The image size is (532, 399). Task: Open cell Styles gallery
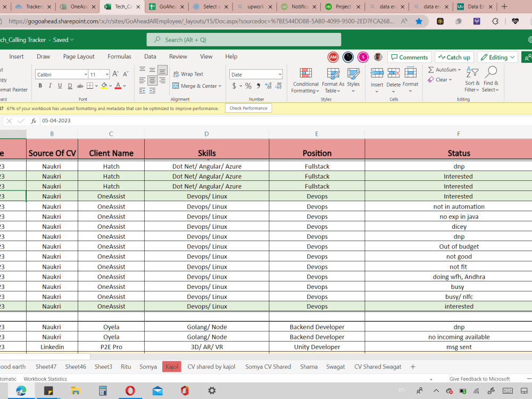pyautogui.click(x=353, y=80)
